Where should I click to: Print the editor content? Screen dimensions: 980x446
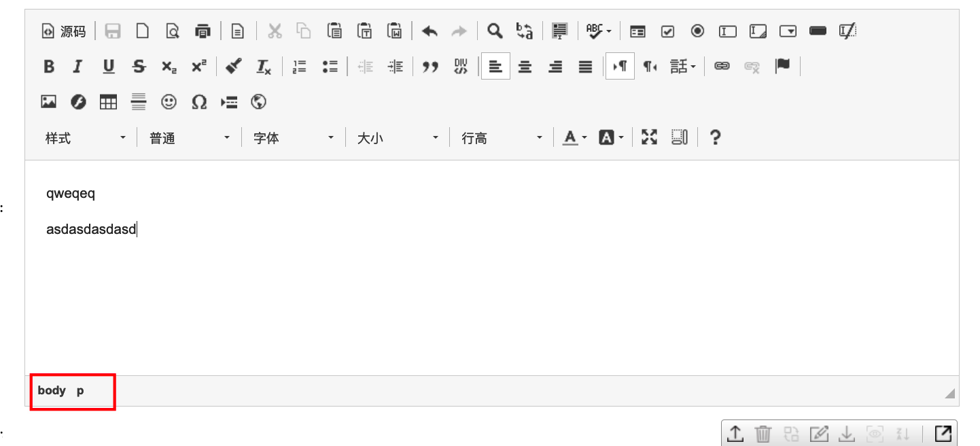203,31
